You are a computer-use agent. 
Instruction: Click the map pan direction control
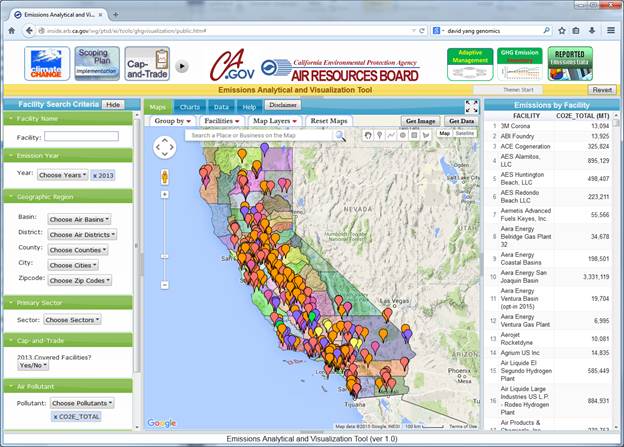(164, 148)
